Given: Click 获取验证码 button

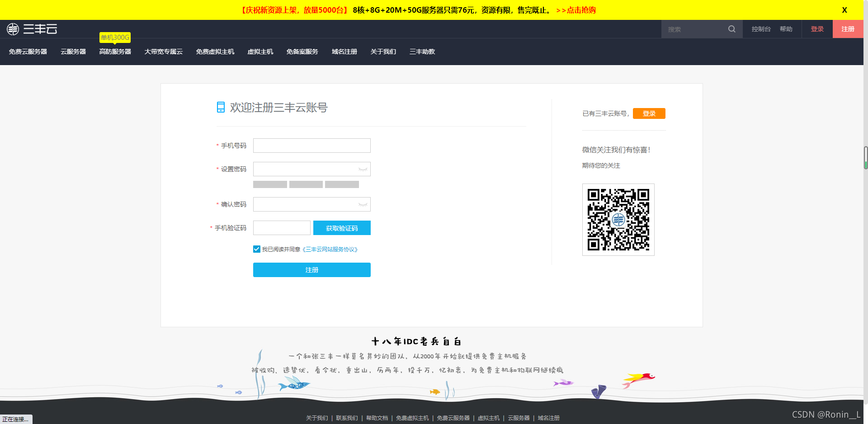Looking at the screenshot, I should 342,228.
